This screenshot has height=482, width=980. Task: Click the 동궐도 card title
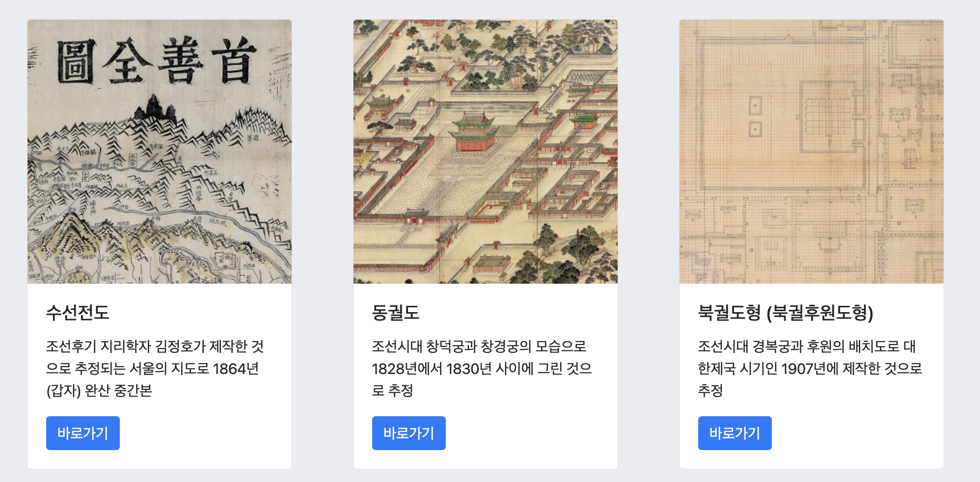tap(396, 313)
